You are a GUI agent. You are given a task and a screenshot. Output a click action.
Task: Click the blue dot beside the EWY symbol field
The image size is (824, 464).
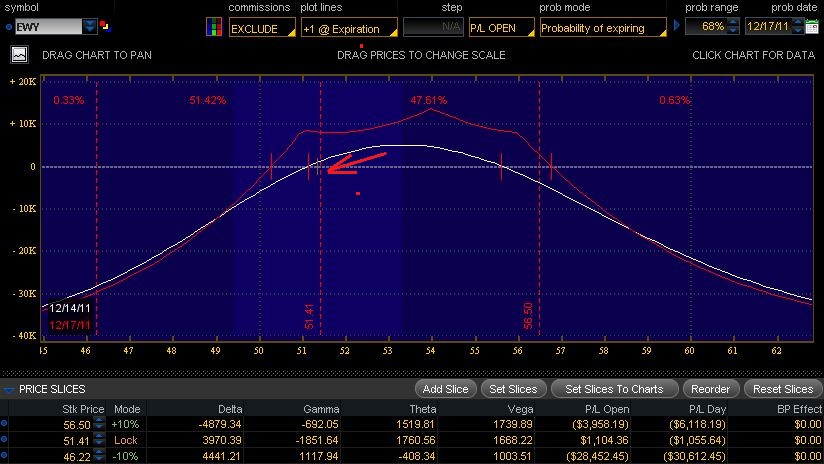(9, 27)
